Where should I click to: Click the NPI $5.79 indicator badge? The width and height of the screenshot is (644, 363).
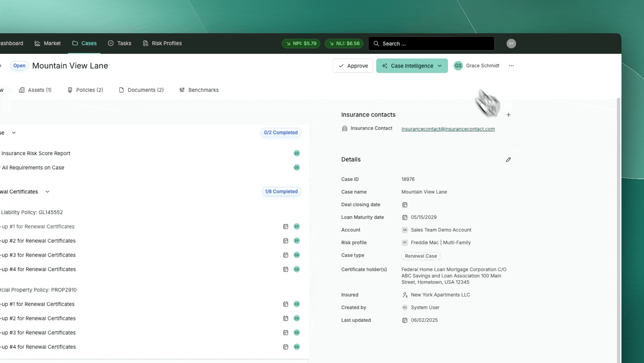301,44
